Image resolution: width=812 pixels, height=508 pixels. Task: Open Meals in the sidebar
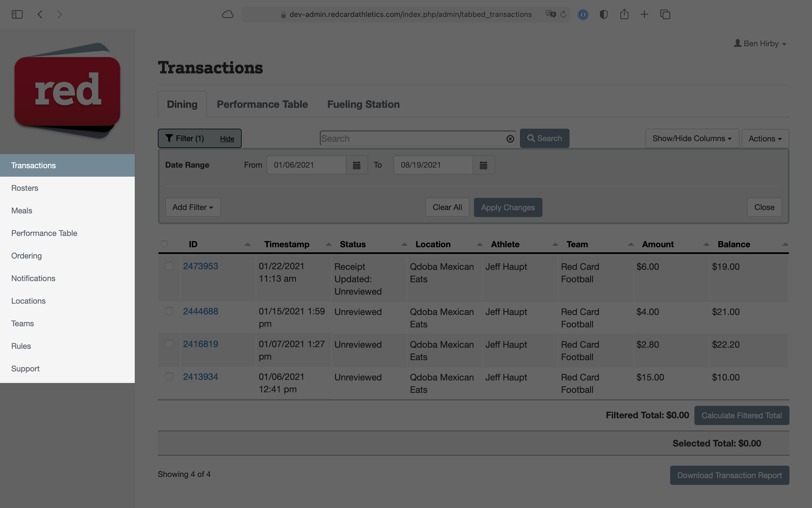67,210
